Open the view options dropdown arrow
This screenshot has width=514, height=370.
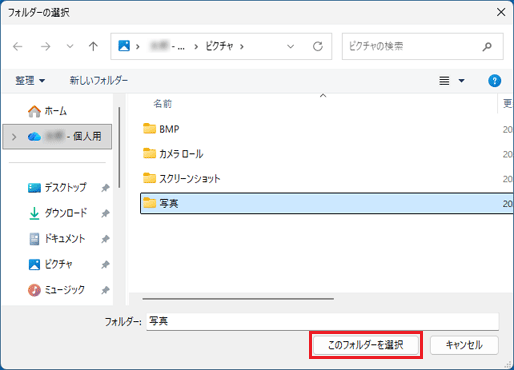click(x=462, y=81)
